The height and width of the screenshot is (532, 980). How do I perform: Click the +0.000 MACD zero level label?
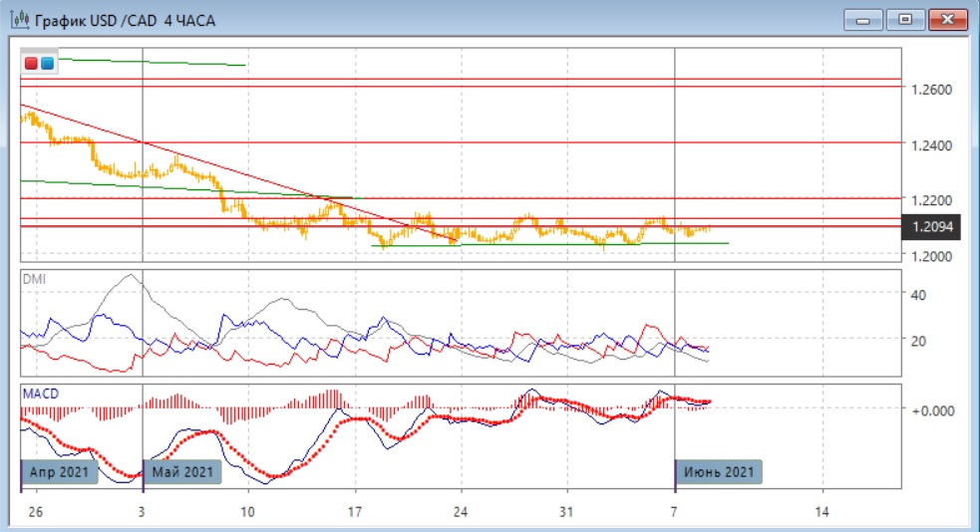934,409
